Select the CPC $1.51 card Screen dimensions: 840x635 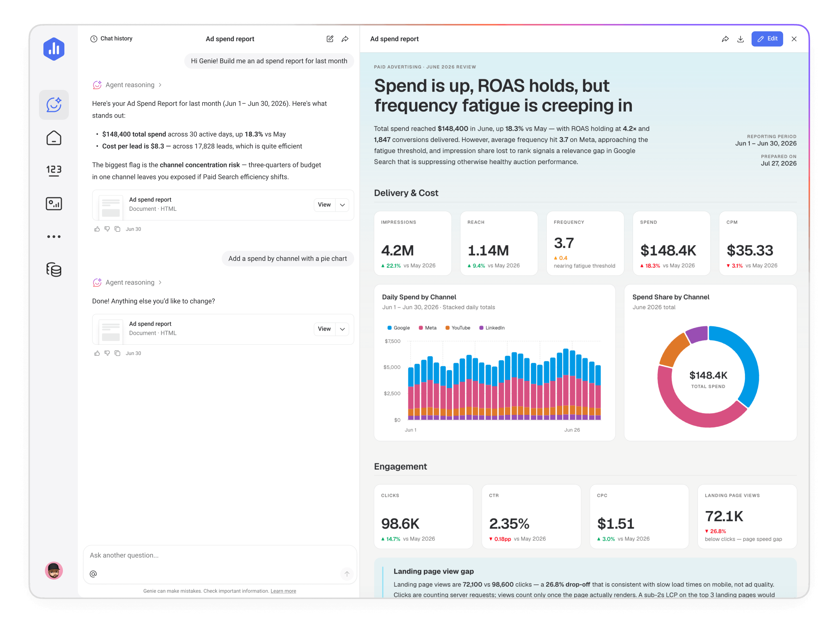(x=639, y=517)
